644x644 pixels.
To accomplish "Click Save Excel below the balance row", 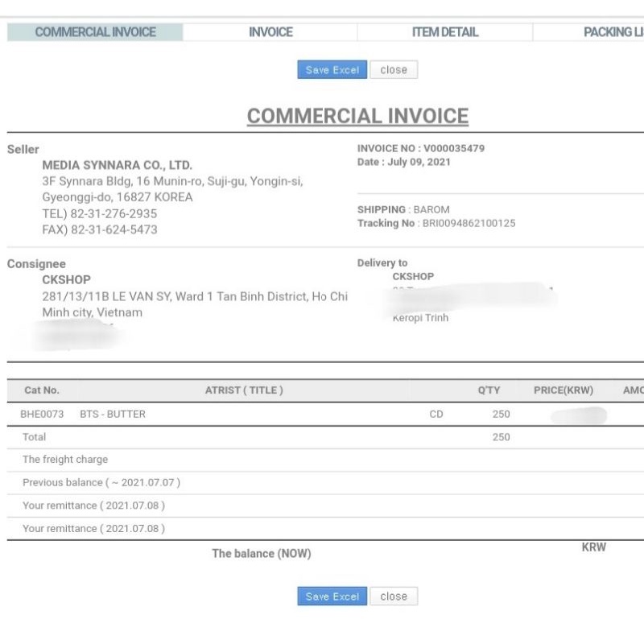I will [332, 596].
